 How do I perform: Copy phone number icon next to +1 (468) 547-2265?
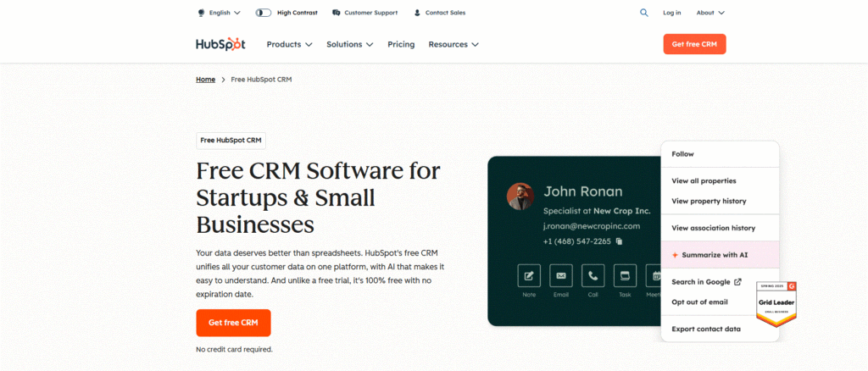pyautogui.click(x=620, y=241)
